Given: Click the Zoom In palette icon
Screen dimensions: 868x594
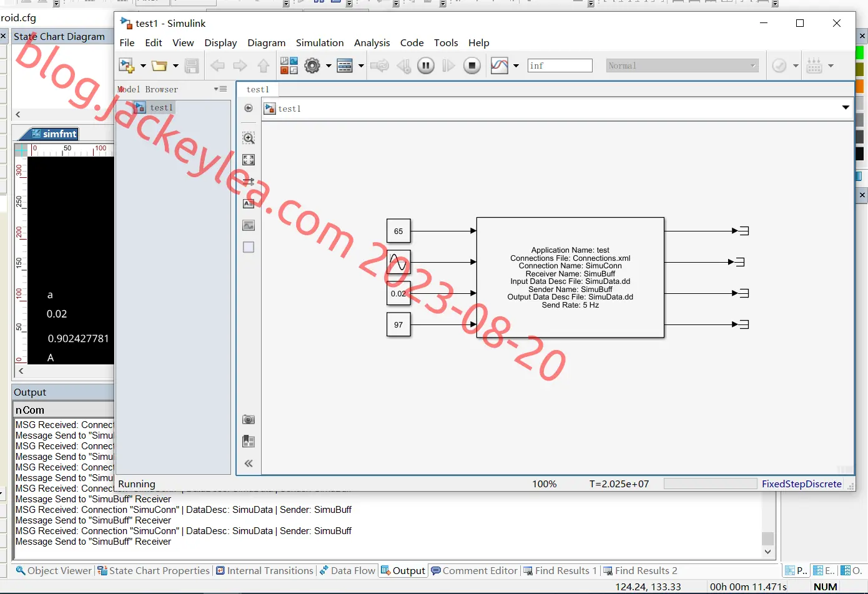Looking at the screenshot, I should click(x=249, y=138).
